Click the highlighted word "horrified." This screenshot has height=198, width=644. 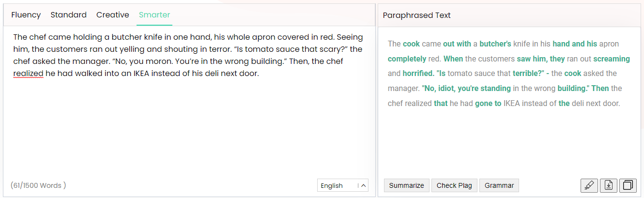point(418,74)
